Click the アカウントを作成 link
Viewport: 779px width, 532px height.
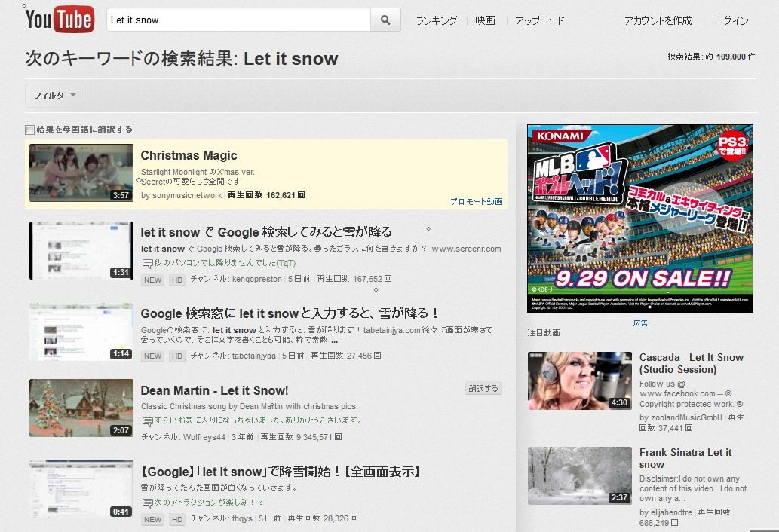(658, 20)
